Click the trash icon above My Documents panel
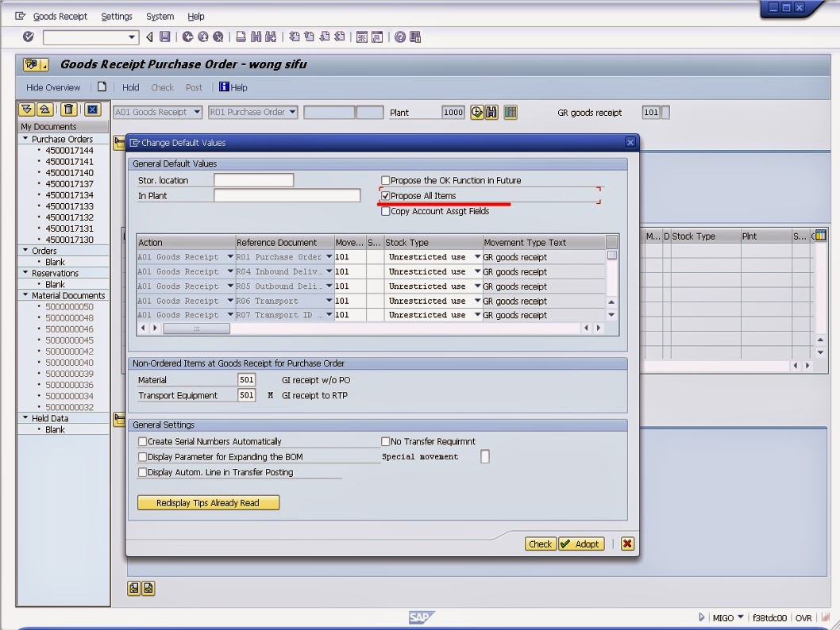 (x=69, y=109)
